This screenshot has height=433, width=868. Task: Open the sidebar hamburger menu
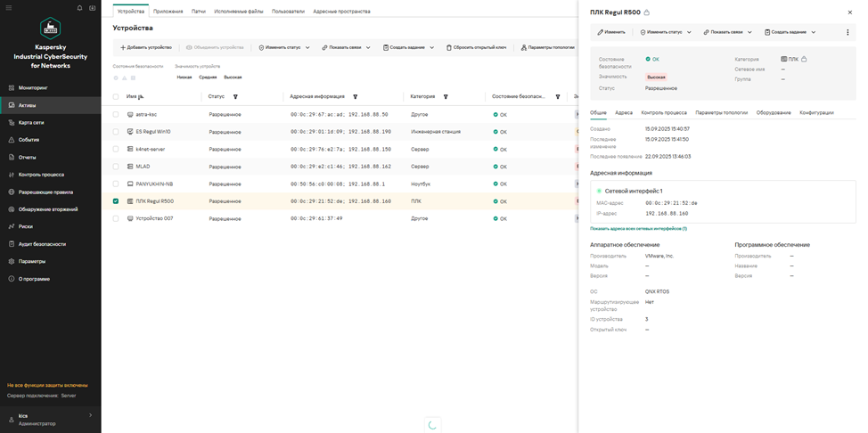(8, 8)
